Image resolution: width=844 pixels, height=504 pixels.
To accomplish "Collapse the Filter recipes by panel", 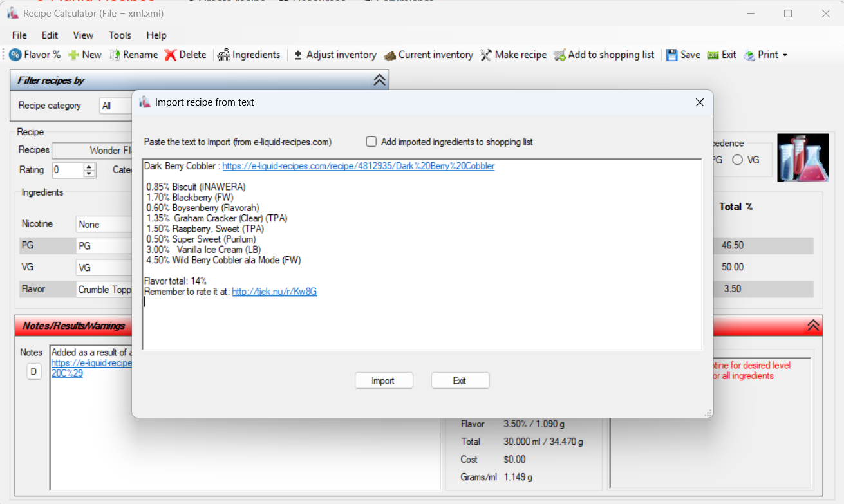I will [379, 80].
